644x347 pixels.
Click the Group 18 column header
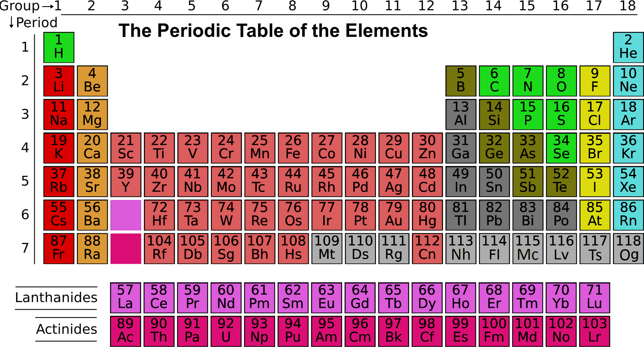[x=628, y=6]
